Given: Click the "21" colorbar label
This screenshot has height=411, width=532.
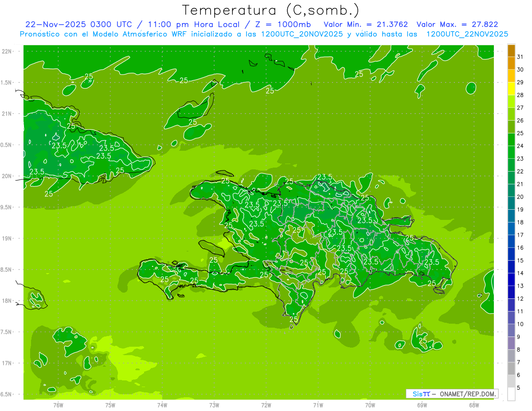Looking at the screenshot, I should pyautogui.click(x=520, y=184).
